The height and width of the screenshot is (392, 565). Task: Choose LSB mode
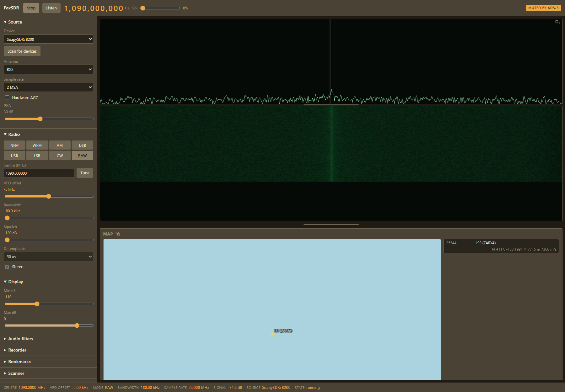click(37, 156)
